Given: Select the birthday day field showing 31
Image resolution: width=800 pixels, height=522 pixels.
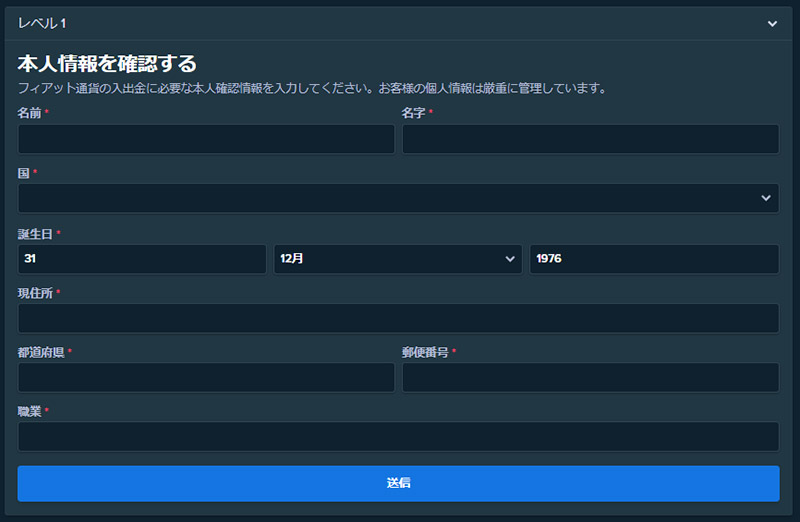Looking at the screenshot, I should 142,259.
